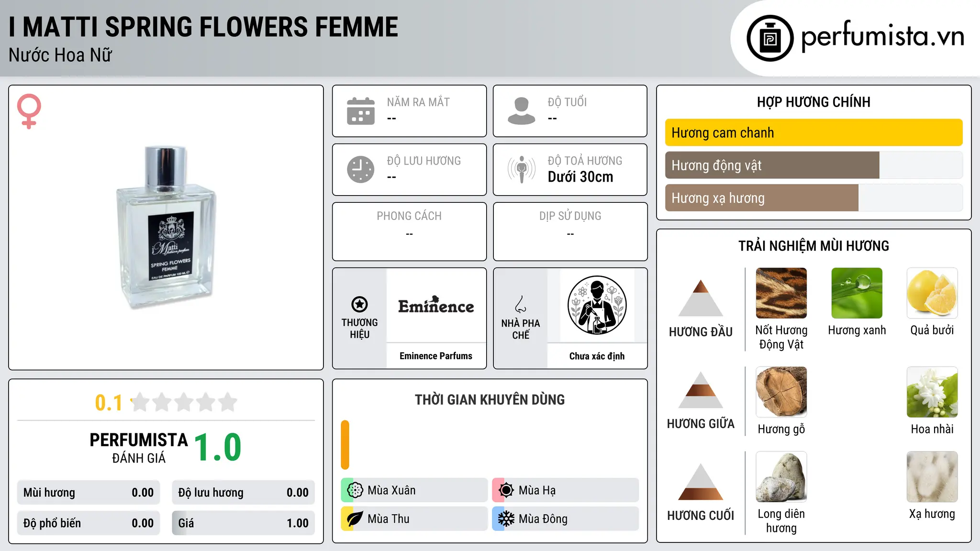Click the Mùa Xuân flower icon
Screen dimensions: 980x551
(x=355, y=490)
